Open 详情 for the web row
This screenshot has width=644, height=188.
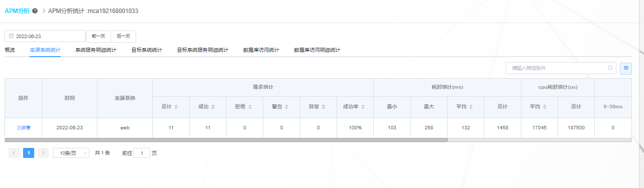pyautogui.click(x=23, y=128)
